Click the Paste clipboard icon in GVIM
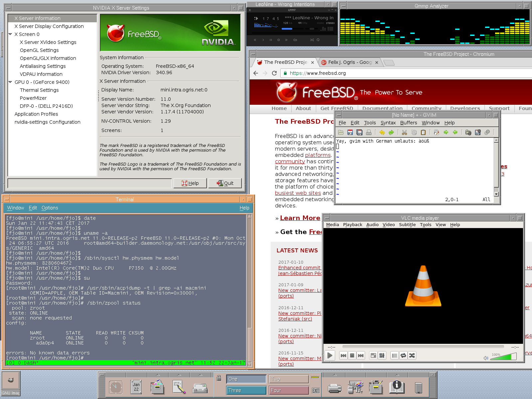 point(423,132)
